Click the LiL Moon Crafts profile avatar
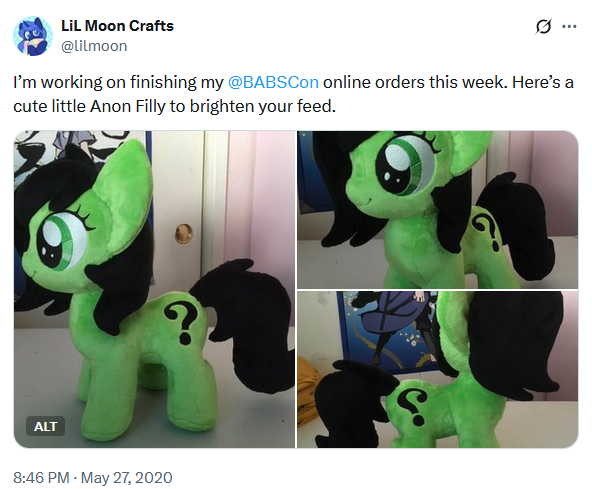 pyautogui.click(x=33, y=36)
